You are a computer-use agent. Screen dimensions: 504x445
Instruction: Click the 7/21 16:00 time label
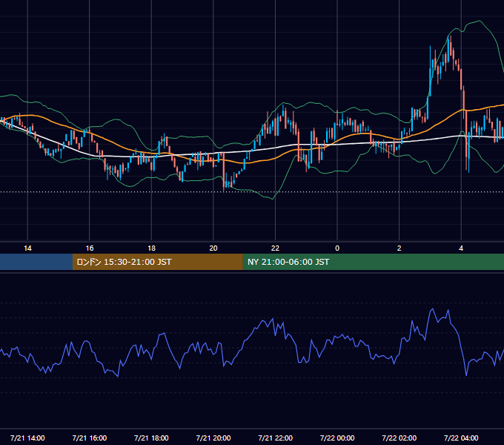[x=90, y=438]
